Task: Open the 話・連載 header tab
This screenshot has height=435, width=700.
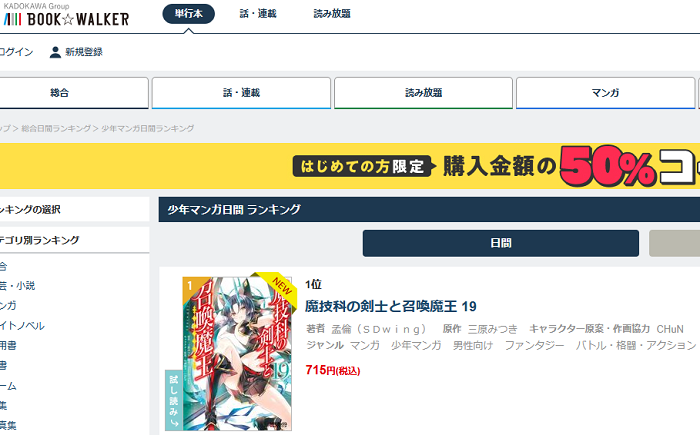Action: (258, 14)
